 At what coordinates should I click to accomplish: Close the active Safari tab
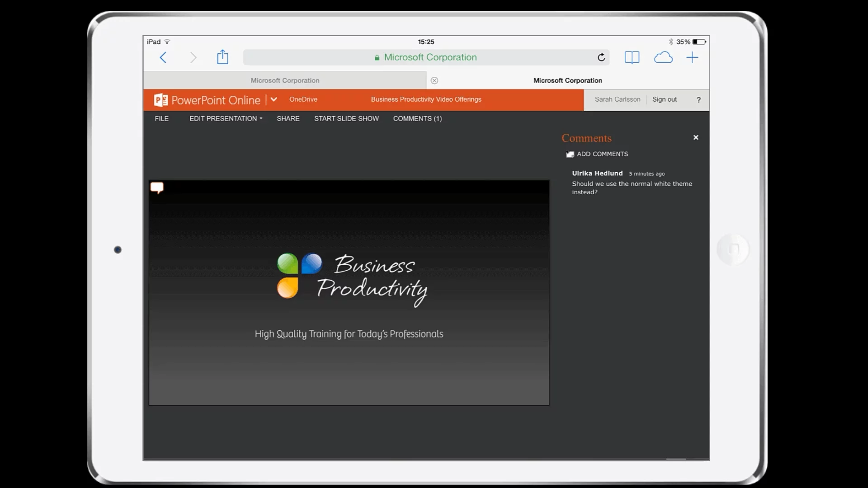(434, 80)
